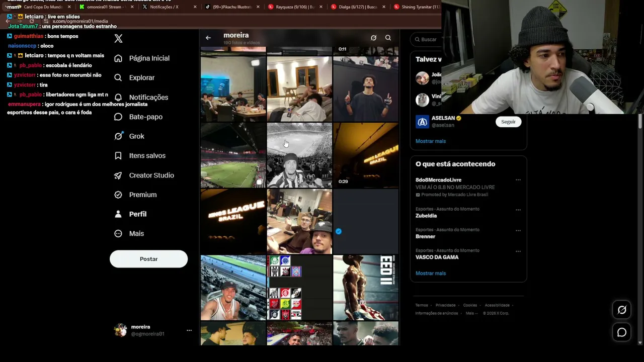The image size is (644, 362).
Task: Open the Acessibilidade footer link
Action: pos(497,305)
